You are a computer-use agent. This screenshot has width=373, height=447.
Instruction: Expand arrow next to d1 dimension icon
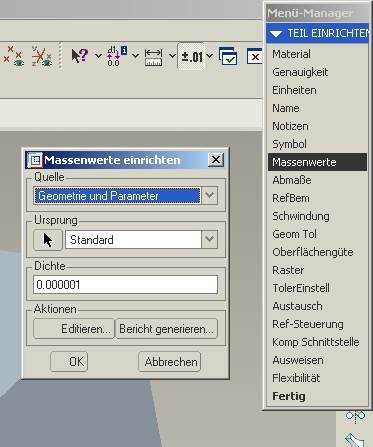(135, 56)
